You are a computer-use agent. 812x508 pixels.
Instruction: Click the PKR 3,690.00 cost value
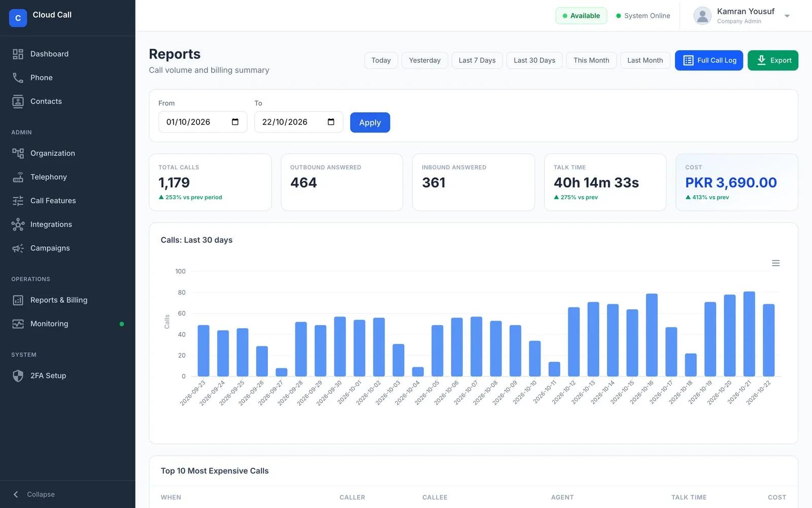(731, 182)
